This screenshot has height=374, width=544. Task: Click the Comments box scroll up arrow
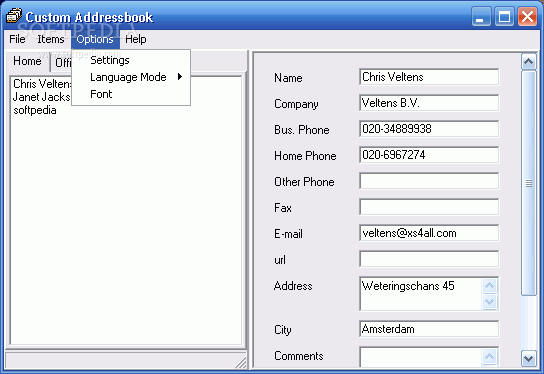coord(490,357)
